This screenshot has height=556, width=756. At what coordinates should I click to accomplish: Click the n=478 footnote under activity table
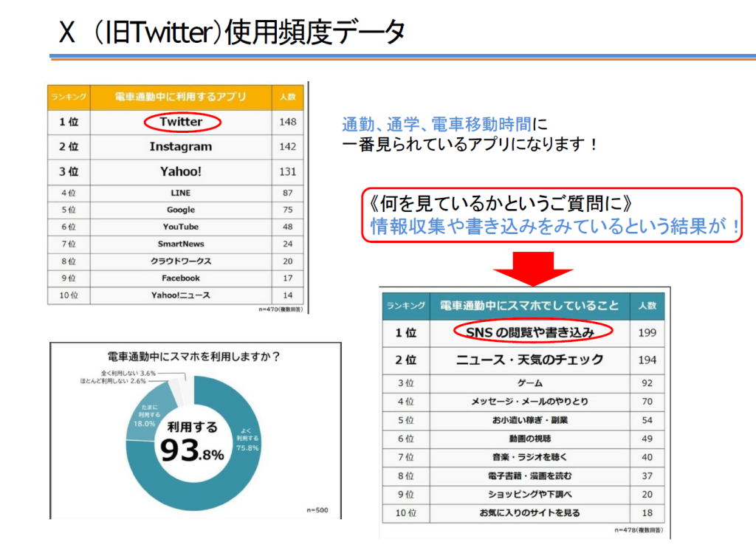click(639, 530)
